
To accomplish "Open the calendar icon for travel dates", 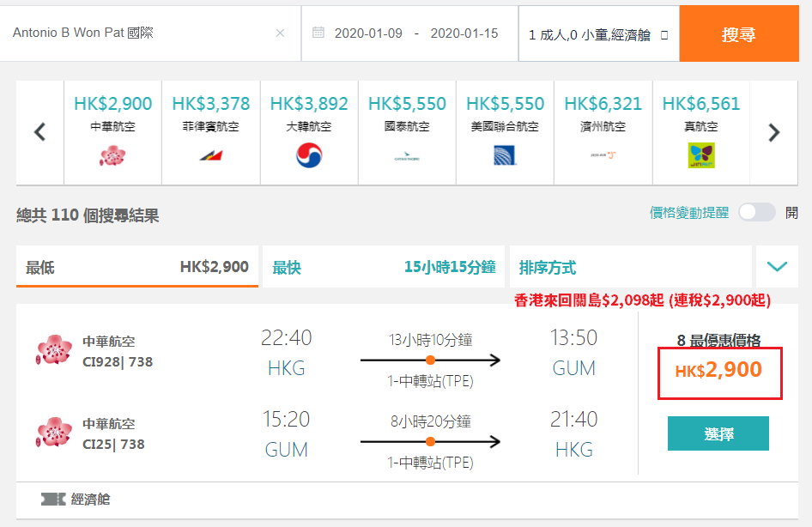I will pyautogui.click(x=318, y=33).
